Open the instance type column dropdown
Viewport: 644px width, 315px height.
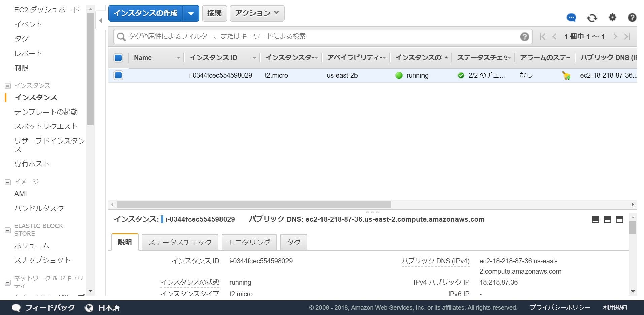click(316, 58)
